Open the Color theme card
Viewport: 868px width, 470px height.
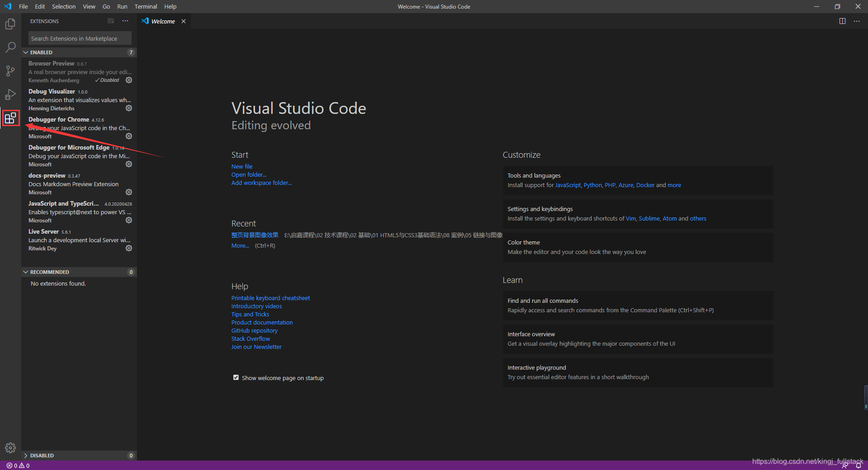click(x=638, y=247)
